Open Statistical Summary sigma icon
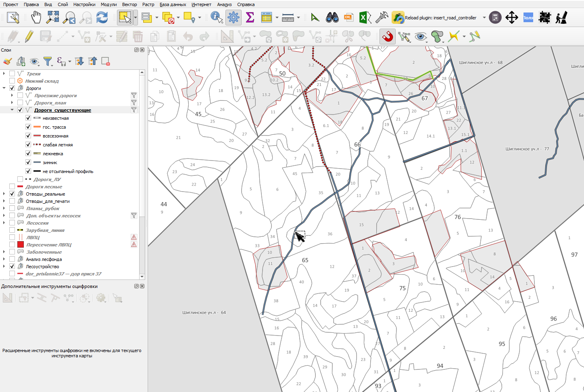 point(250,17)
